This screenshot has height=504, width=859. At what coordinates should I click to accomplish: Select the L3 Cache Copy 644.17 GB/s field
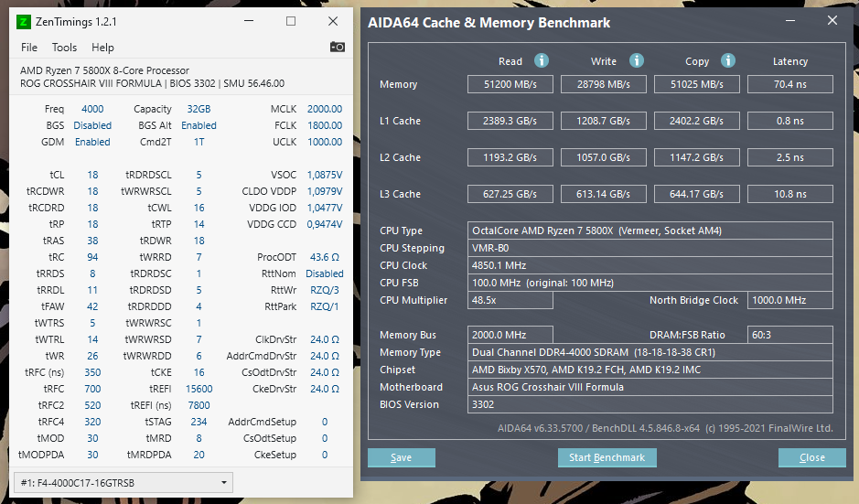click(697, 194)
